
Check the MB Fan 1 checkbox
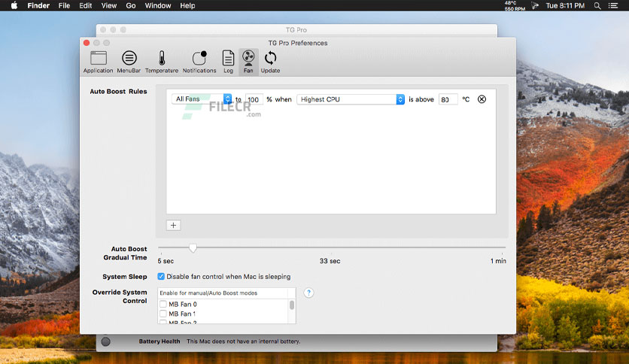163,314
